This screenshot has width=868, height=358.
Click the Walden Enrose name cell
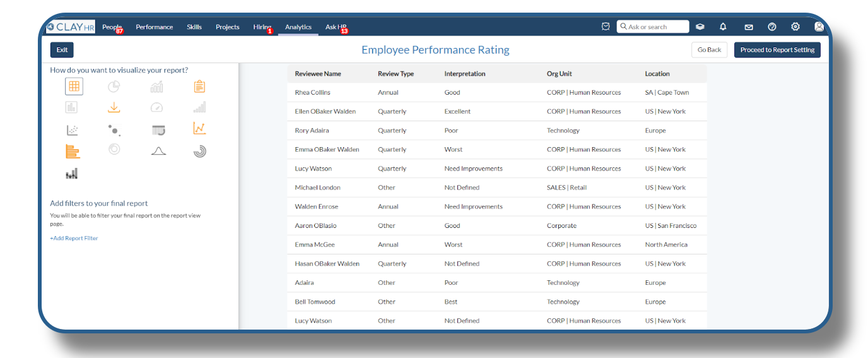317,206
